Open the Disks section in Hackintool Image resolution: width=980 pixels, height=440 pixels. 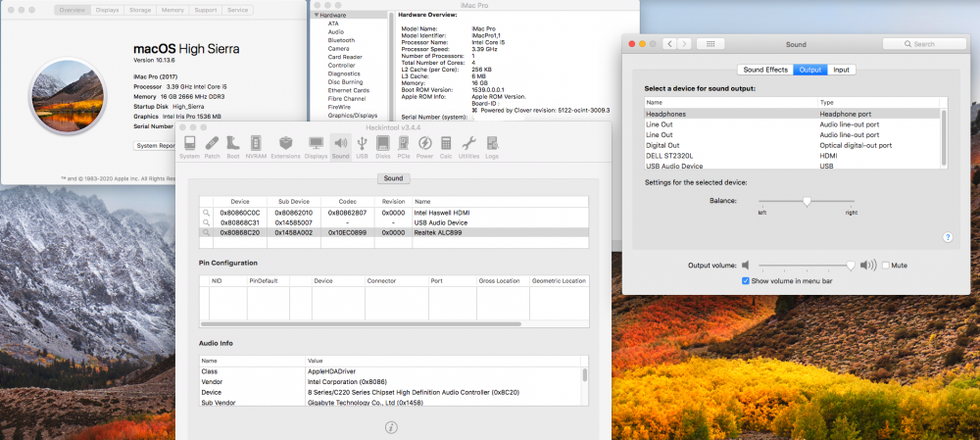pos(383,148)
